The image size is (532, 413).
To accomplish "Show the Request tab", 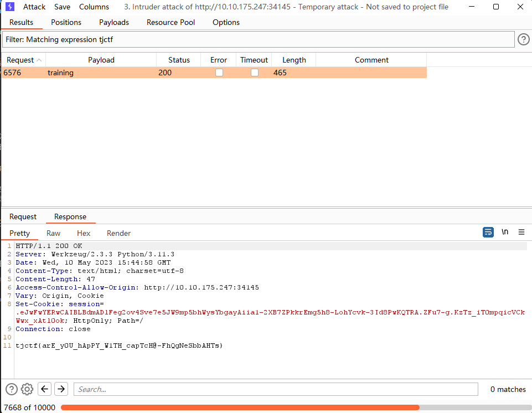I will tap(23, 217).
